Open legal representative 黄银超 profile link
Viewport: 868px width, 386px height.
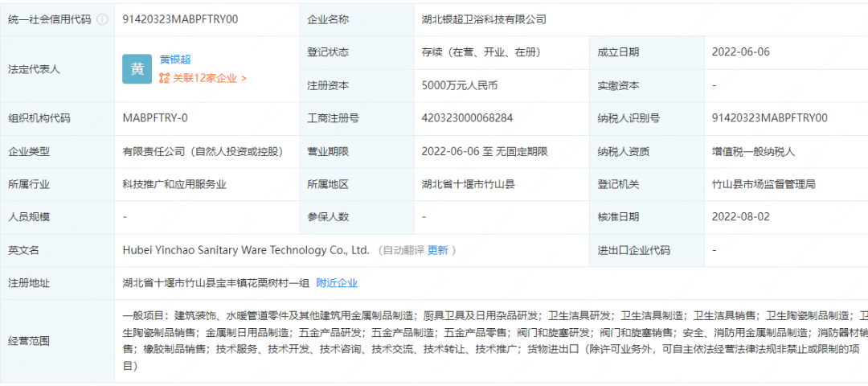(175, 60)
